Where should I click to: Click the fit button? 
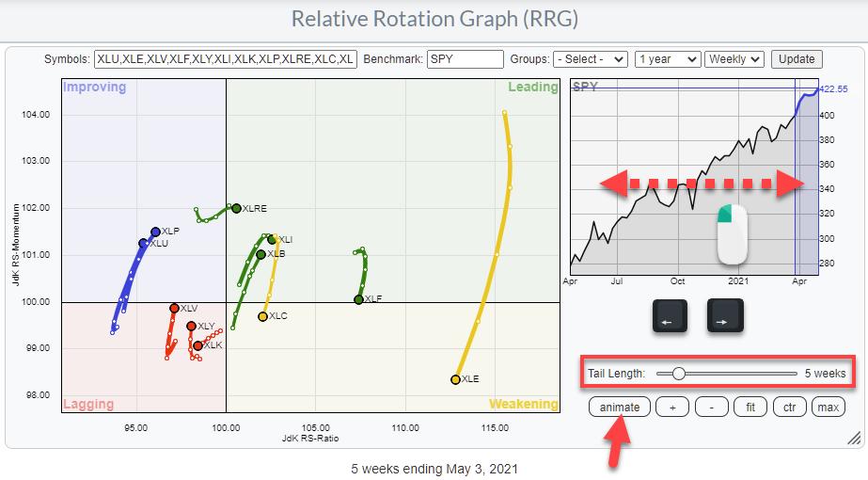tap(750, 407)
